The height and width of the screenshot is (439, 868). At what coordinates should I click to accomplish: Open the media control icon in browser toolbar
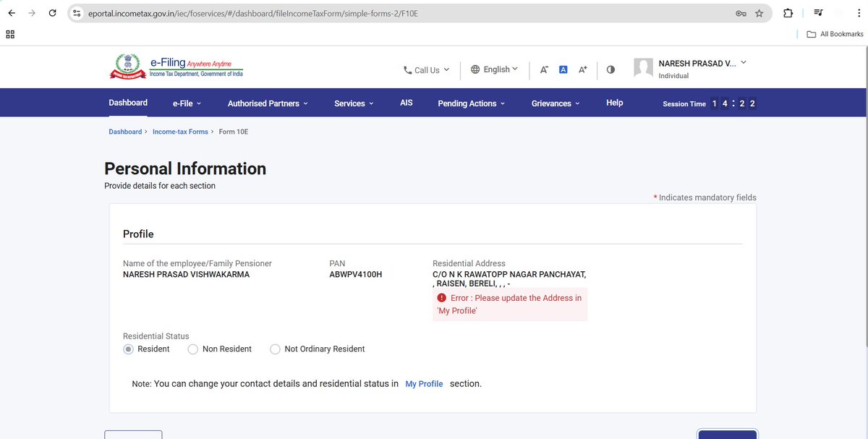click(818, 13)
